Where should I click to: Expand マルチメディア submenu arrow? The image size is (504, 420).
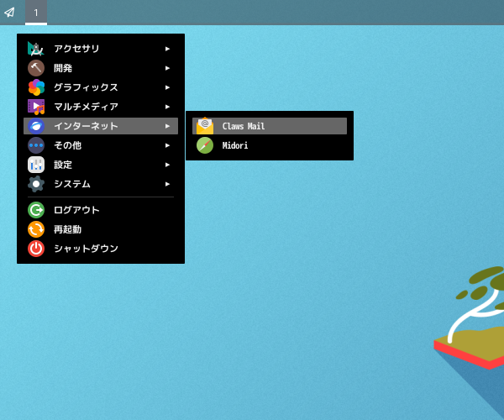tap(167, 107)
